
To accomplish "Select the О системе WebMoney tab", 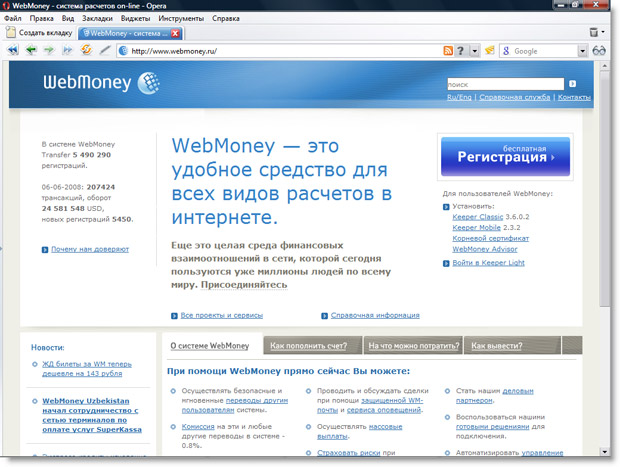I will [210, 346].
